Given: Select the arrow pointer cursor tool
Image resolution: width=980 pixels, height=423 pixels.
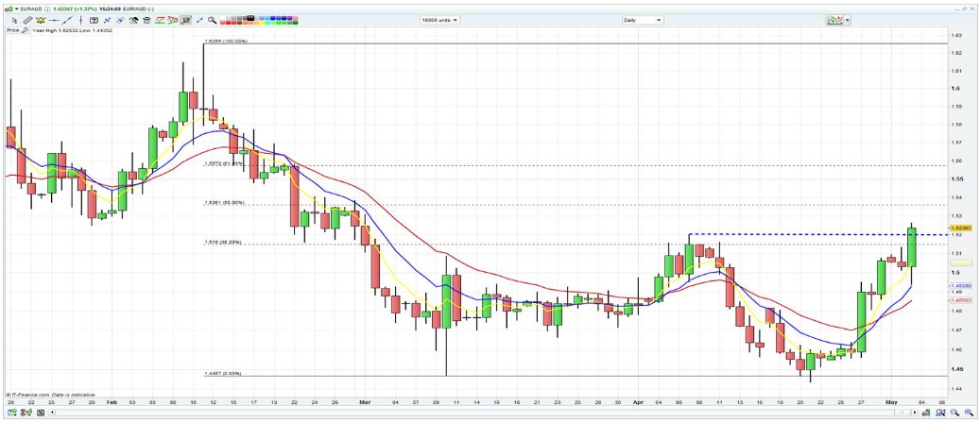Looking at the screenshot, I should [x=13, y=19].
